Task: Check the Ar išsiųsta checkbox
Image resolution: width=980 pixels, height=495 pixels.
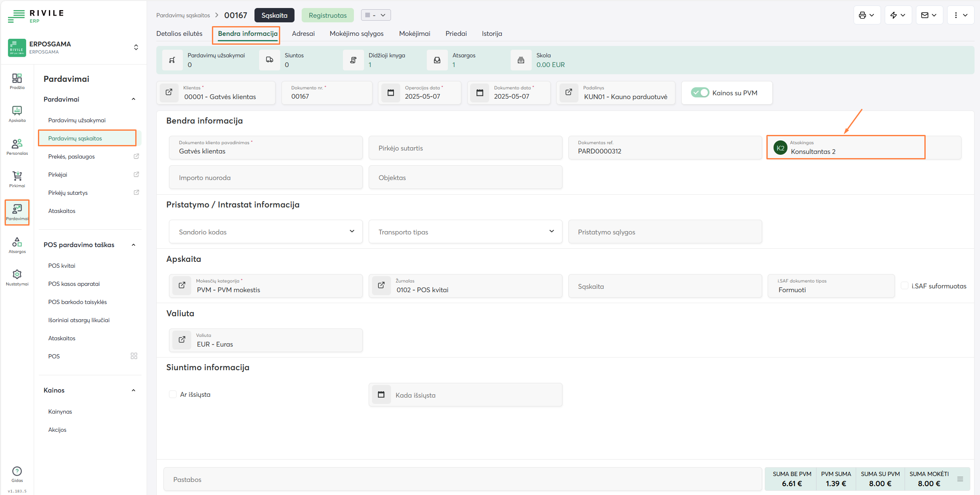Action: coord(173,394)
